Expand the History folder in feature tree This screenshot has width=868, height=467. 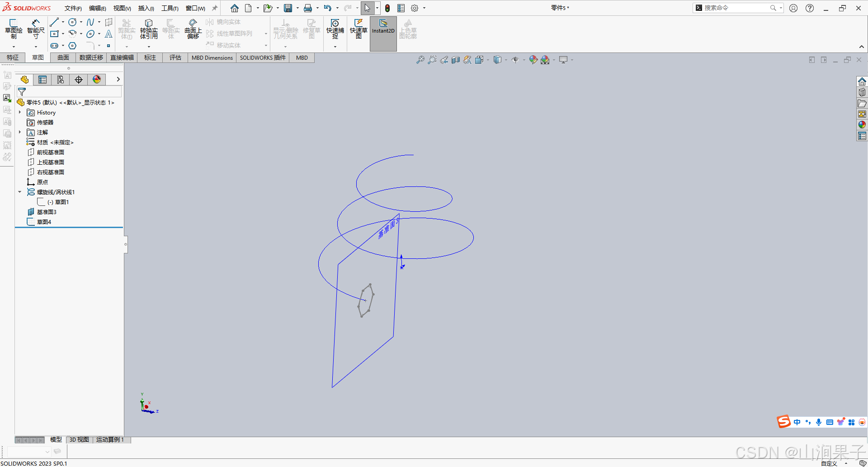tap(19, 112)
